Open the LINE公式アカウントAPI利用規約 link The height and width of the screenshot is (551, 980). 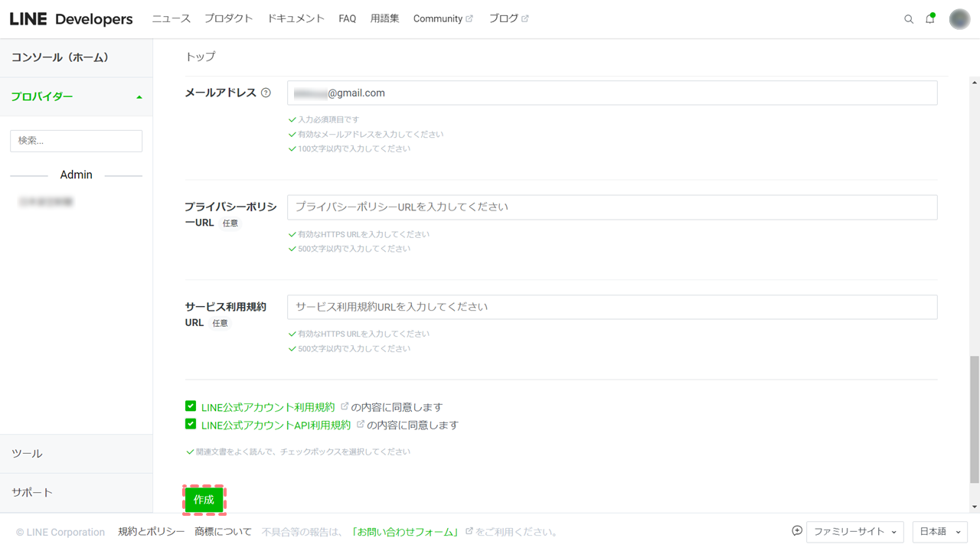[x=276, y=425]
